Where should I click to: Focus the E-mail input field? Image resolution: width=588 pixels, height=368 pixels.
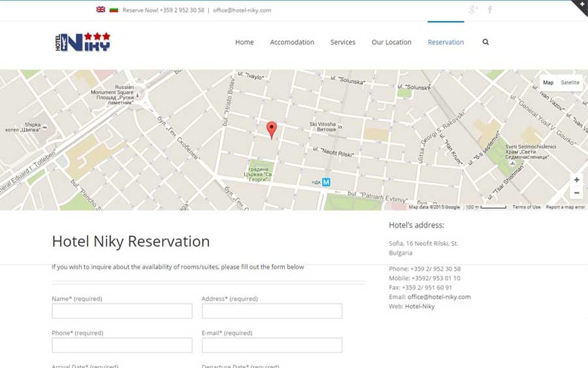coord(272,345)
